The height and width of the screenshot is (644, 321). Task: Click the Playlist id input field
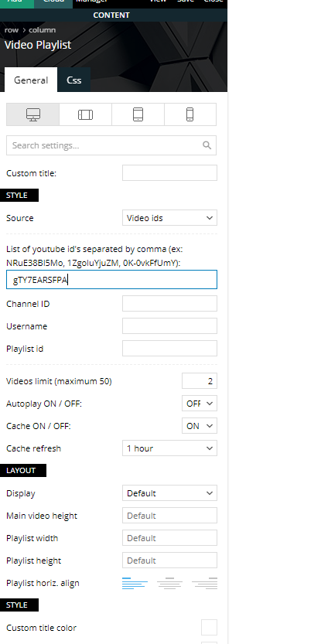pyautogui.click(x=169, y=349)
